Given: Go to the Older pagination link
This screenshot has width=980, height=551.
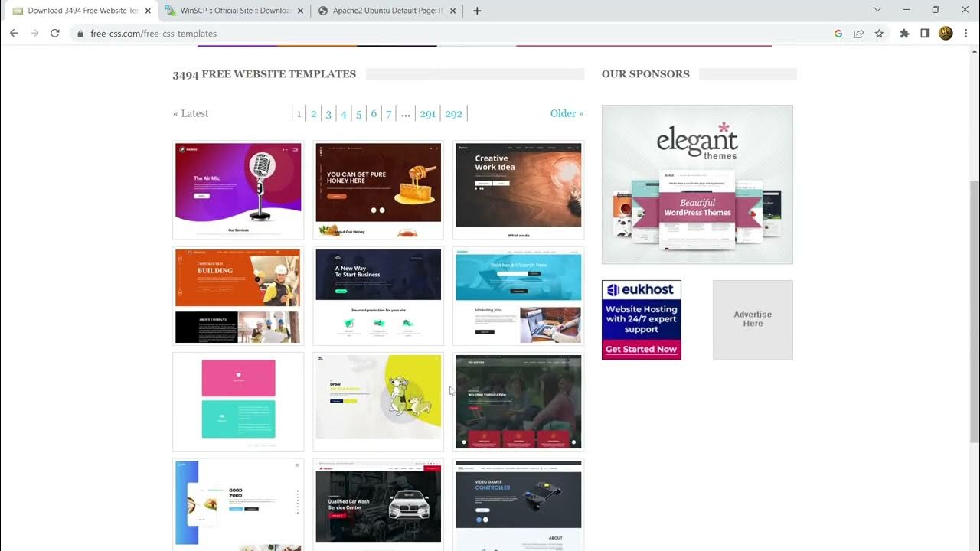Looking at the screenshot, I should click(x=567, y=113).
